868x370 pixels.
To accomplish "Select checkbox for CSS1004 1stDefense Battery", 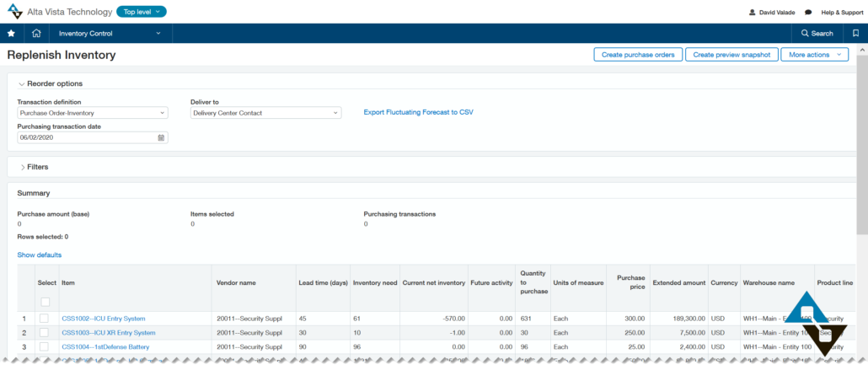I will tap(44, 346).
